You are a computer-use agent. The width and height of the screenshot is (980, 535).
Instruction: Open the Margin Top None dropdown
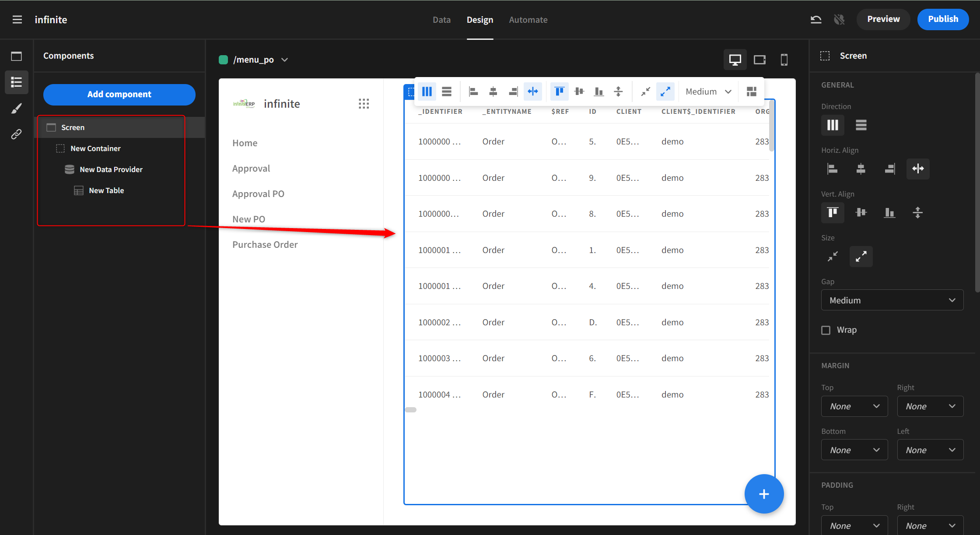coord(854,406)
